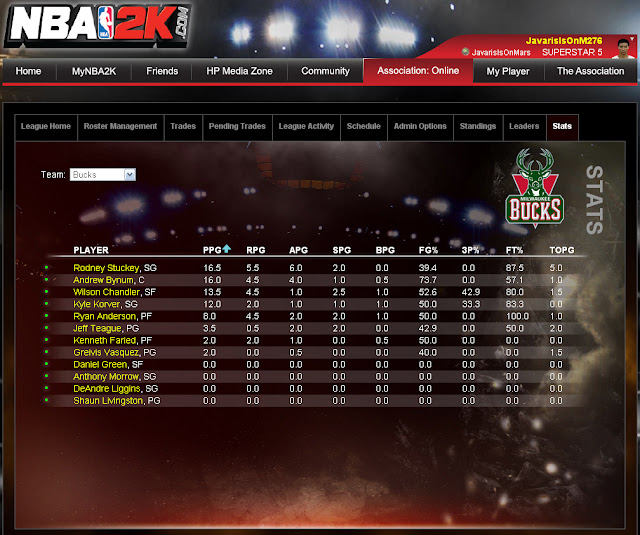Click Rodney Stuckey's 16.5 PPG value

pos(212,268)
